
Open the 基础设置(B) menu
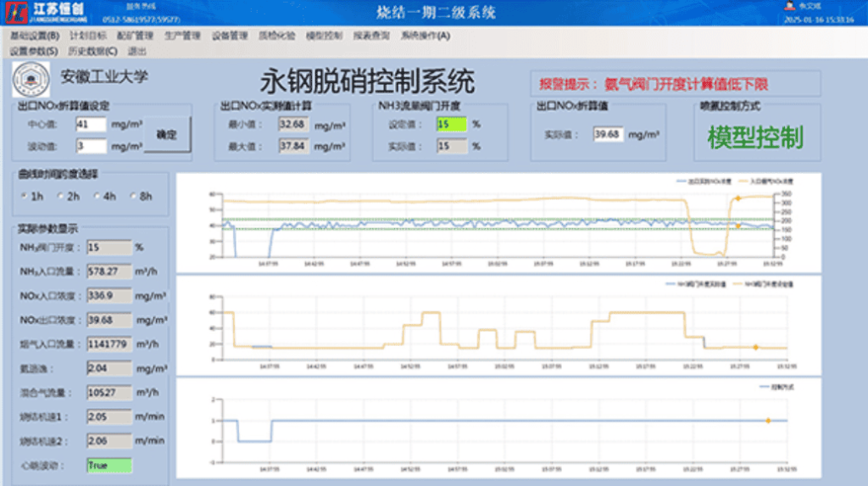[x=35, y=36]
